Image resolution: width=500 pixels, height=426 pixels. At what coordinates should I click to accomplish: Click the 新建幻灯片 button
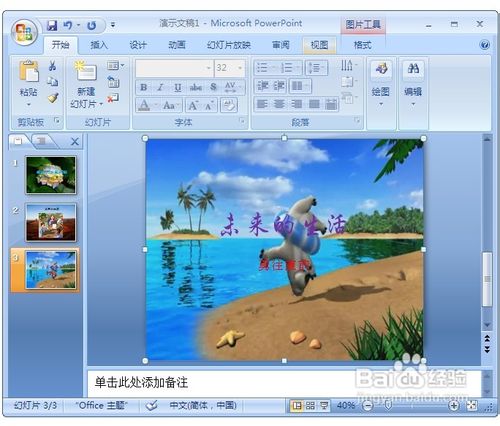pyautogui.click(x=86, y=85)
